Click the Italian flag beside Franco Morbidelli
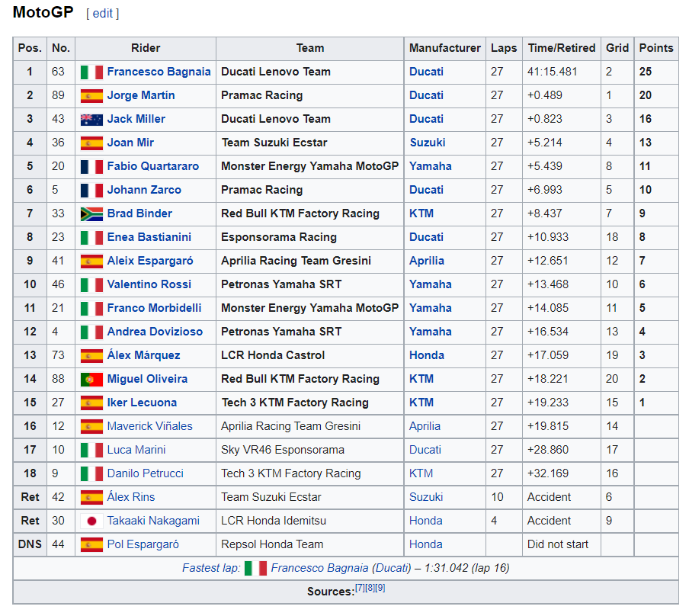689x616 pixels. (x=91, y=308)
